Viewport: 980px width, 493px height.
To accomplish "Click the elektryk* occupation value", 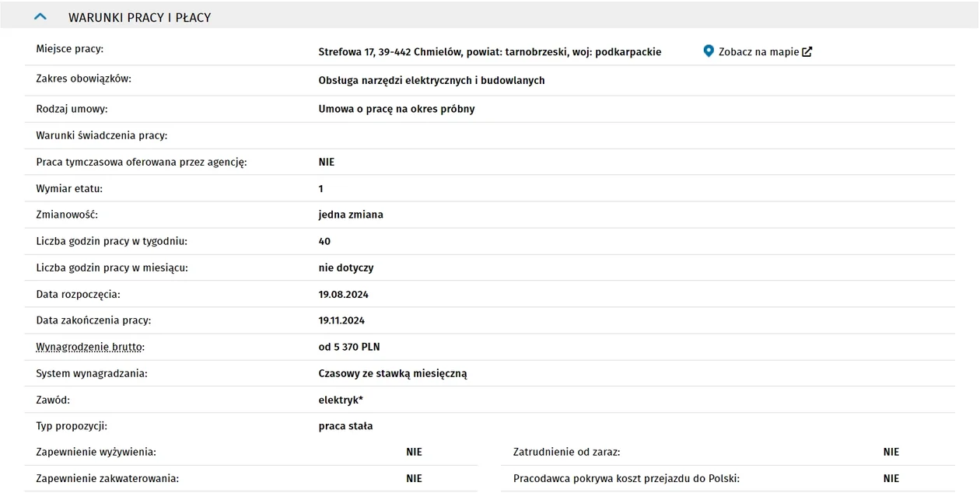I will point(341,400).
